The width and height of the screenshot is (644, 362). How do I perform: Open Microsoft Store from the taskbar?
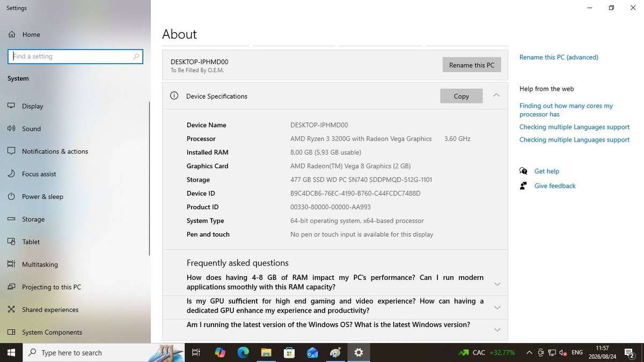[x=289, y=352]
